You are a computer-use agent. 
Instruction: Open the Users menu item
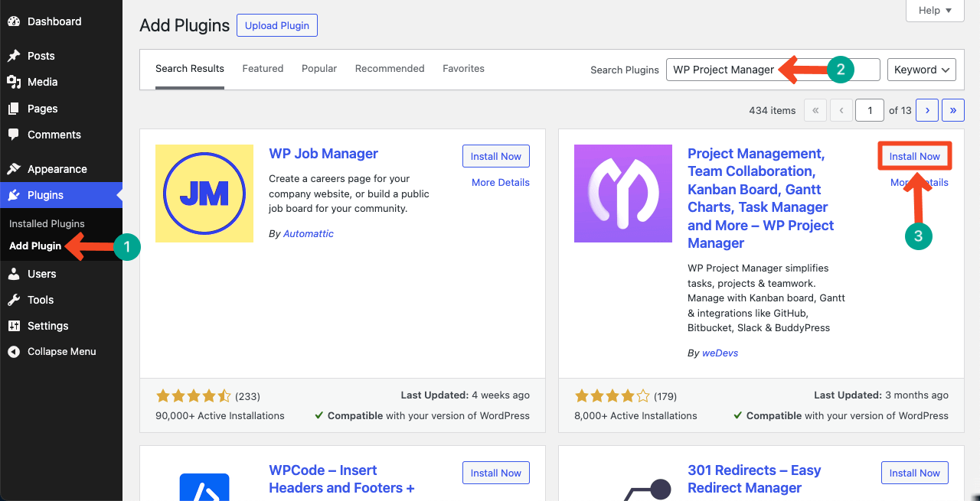point(61,274)
